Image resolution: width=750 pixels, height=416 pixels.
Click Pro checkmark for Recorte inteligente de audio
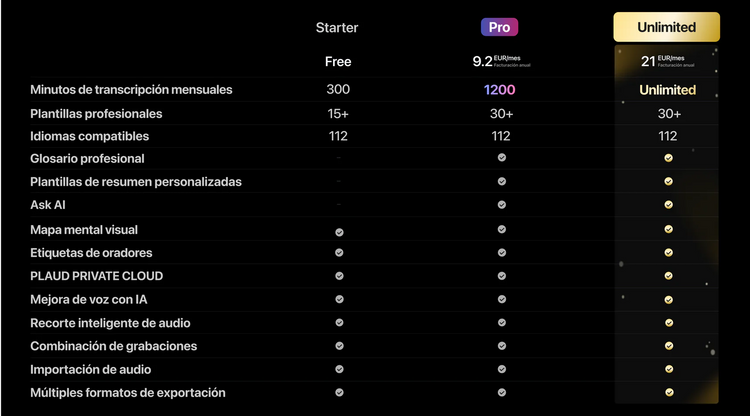(501, 323)
